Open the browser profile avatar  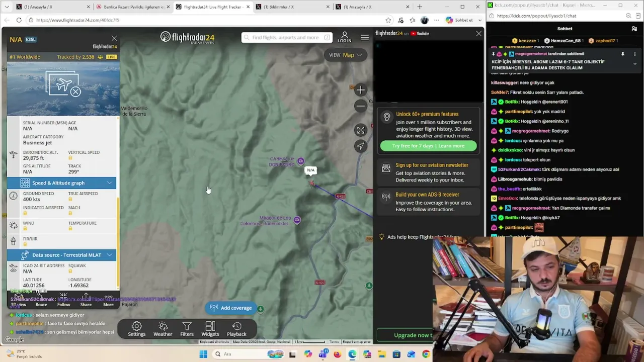(x=424, y=20)
